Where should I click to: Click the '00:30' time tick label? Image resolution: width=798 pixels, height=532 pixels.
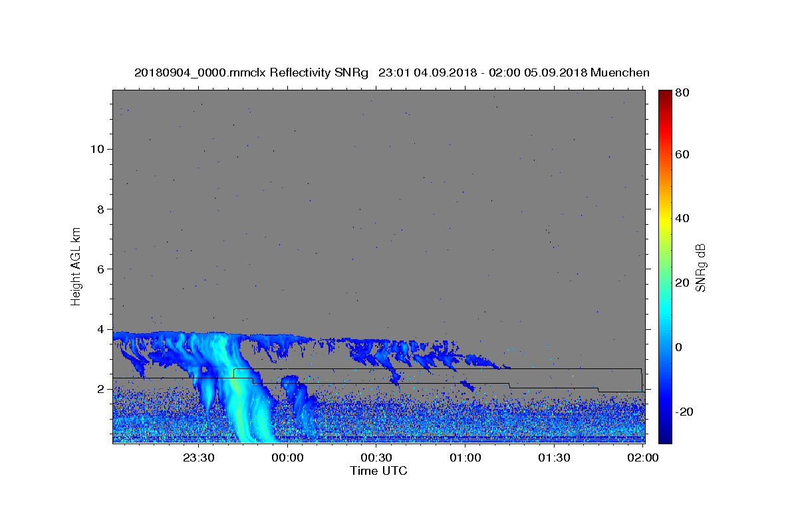[x=377, y=458]
